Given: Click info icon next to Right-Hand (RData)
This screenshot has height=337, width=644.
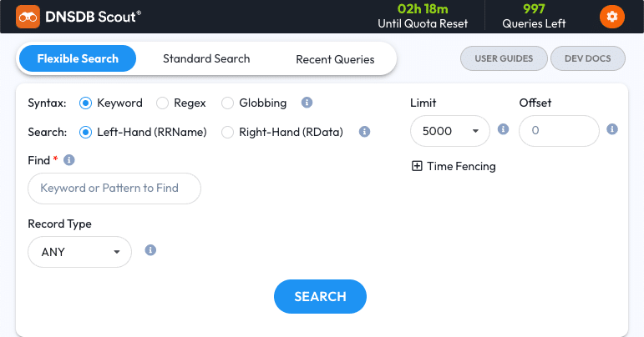Looking at the screenshot, I should (364, 132).
